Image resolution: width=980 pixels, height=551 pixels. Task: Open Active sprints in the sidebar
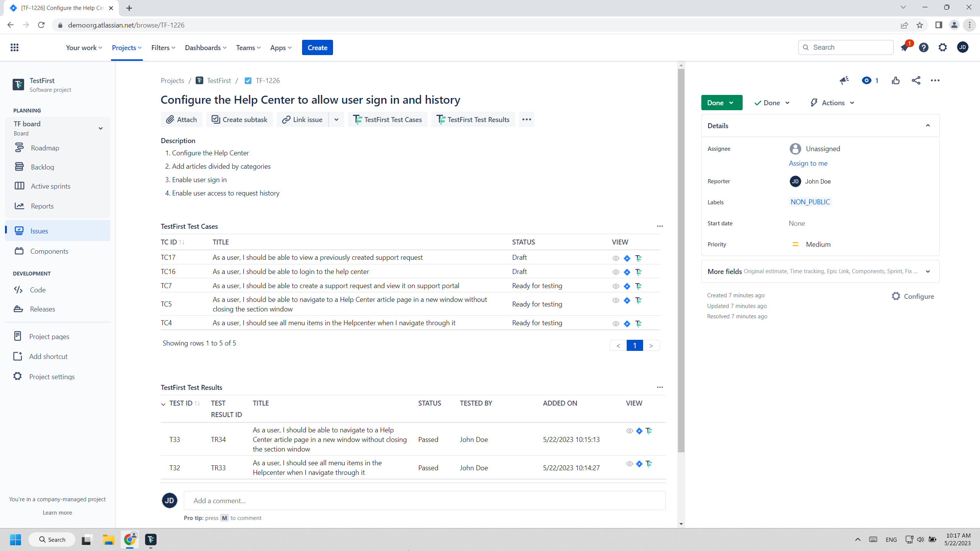tap(50, 186)
